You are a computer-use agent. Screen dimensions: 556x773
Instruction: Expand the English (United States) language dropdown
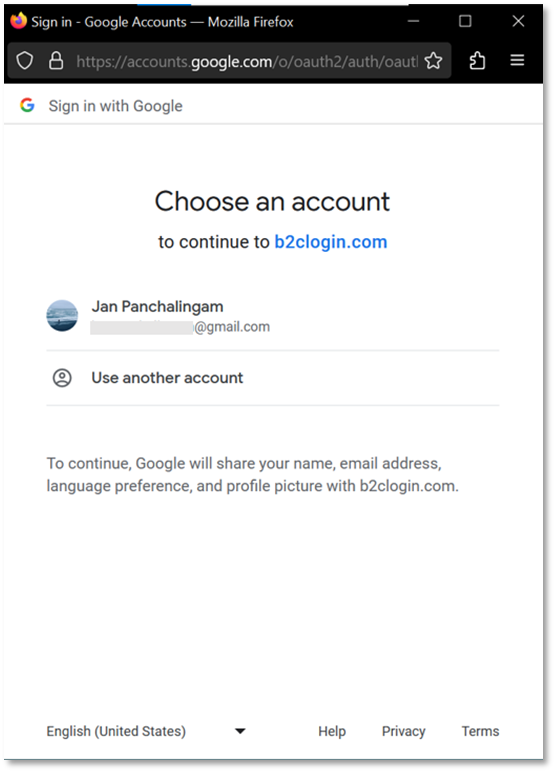point(146,731)
